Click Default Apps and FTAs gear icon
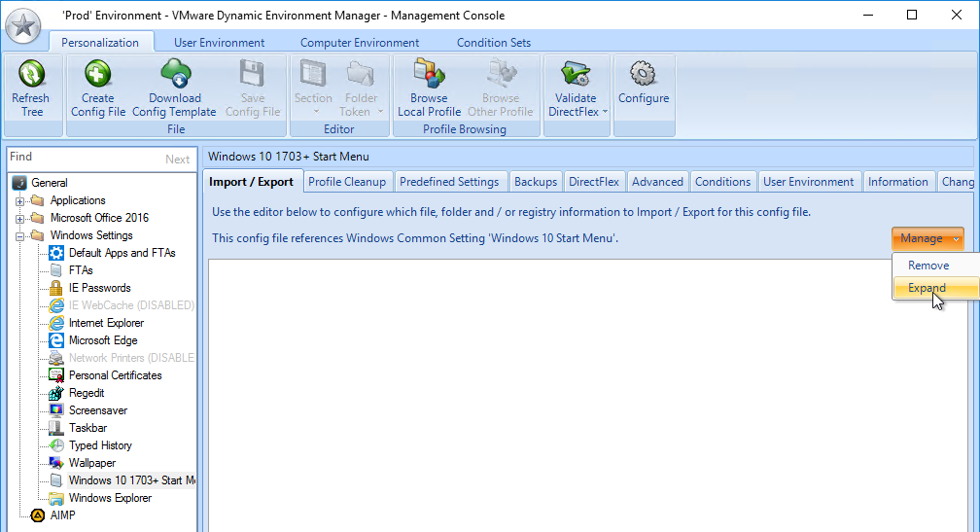 (56, 253)
